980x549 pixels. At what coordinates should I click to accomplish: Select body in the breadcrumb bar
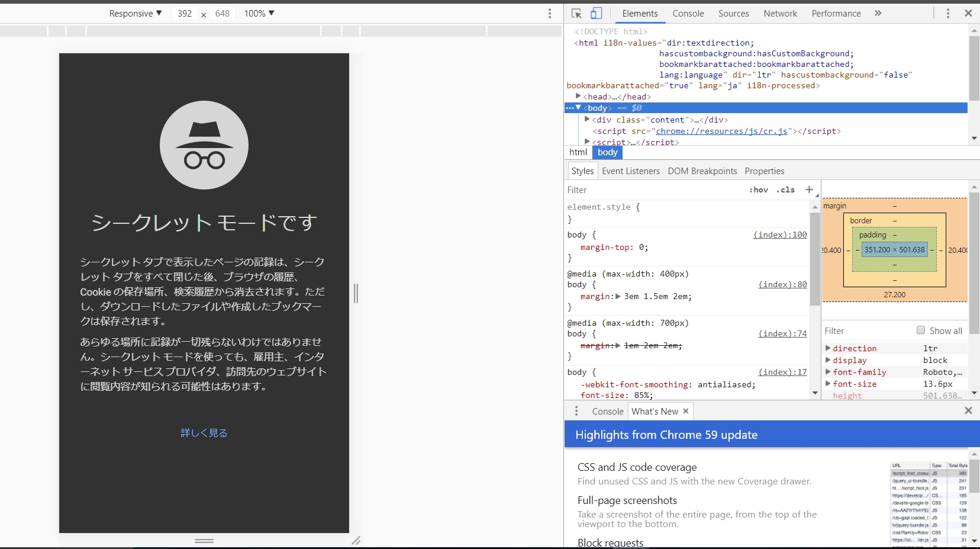[x=607, y=152]
